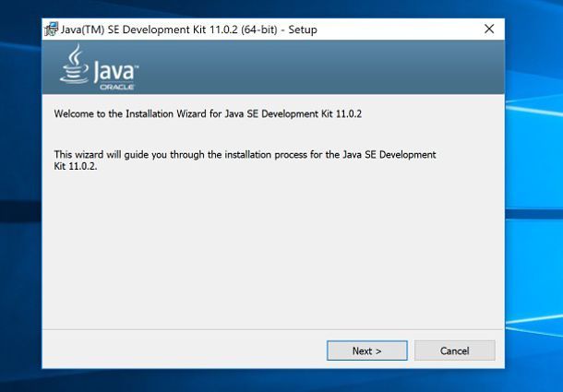The height and width of the screenshot is (392, 563).
Task: Click the Next > button
Action: [x=367, y=350]
